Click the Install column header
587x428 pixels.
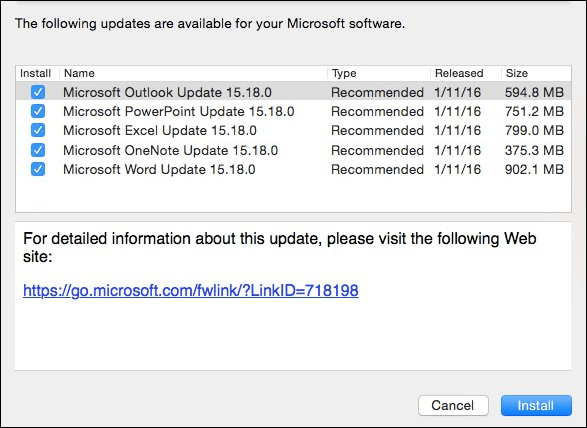tap(36, 73)
